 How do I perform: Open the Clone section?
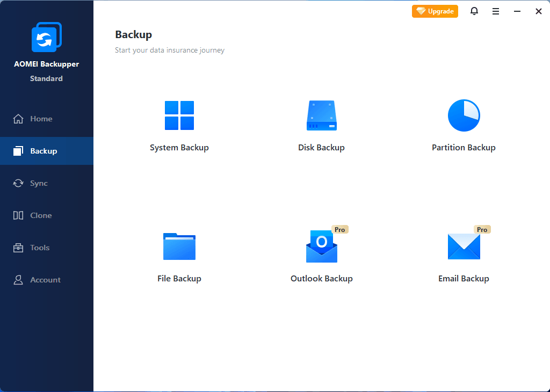point(41,215)
